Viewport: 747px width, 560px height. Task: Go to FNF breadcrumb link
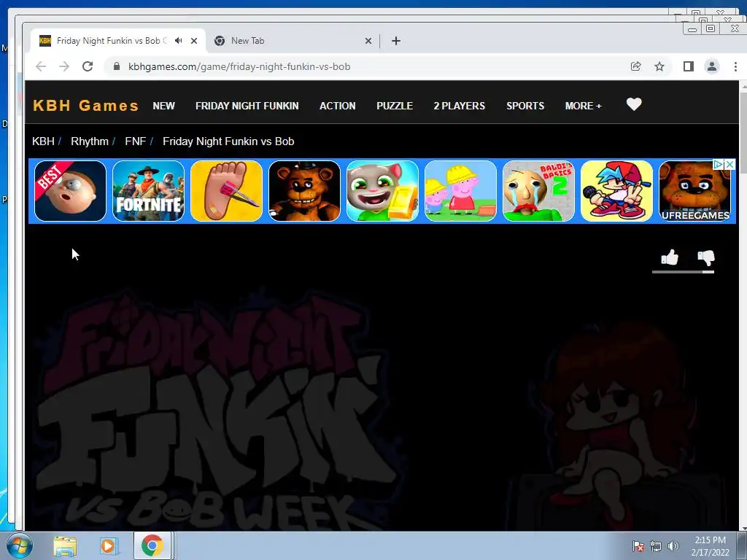coord(135,141)
